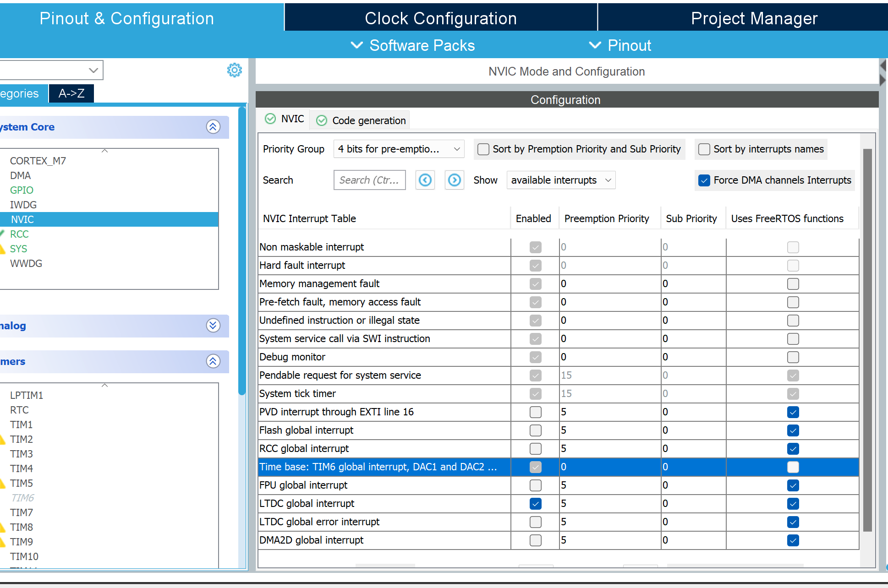Click the vertical scrollbar of interrupt table

[x=867, y=340]
